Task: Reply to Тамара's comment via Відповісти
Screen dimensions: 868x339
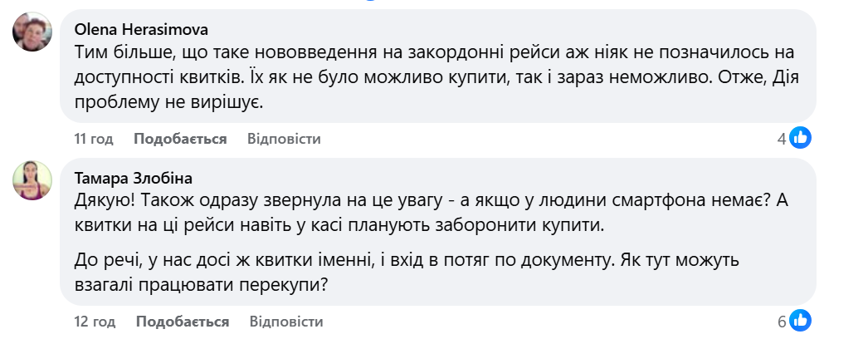Action: coord(285,322)
